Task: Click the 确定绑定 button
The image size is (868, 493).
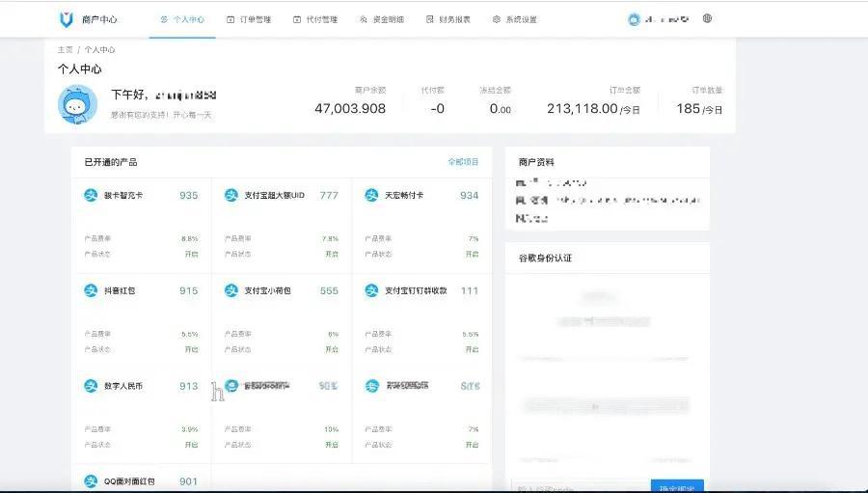Action: pyautogui.click(x=677, y=487)
